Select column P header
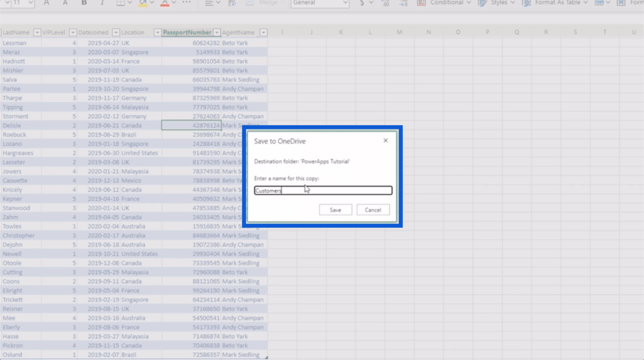 coord(487,32)
